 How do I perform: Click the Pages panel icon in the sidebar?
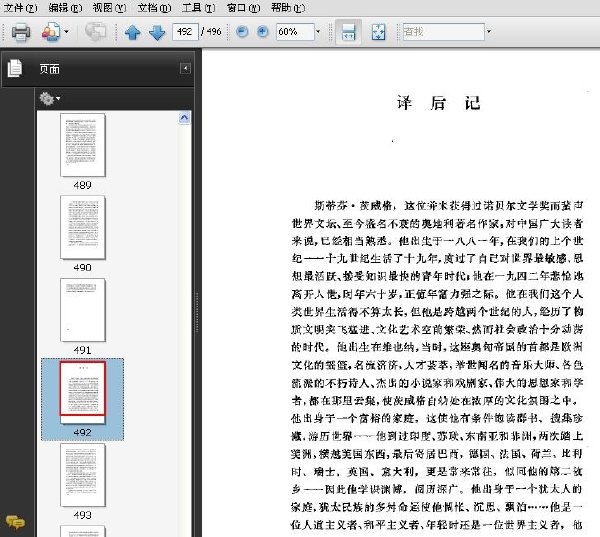15,69
